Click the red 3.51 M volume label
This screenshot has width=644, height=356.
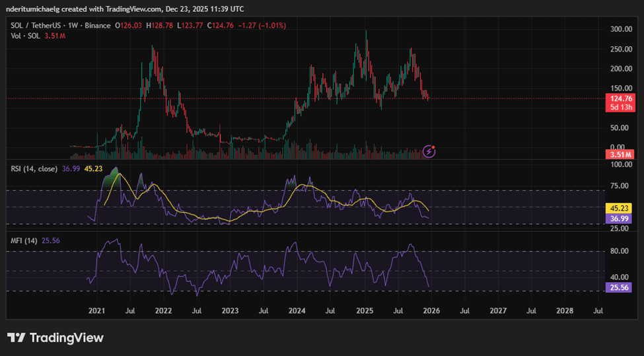point(620,155)
